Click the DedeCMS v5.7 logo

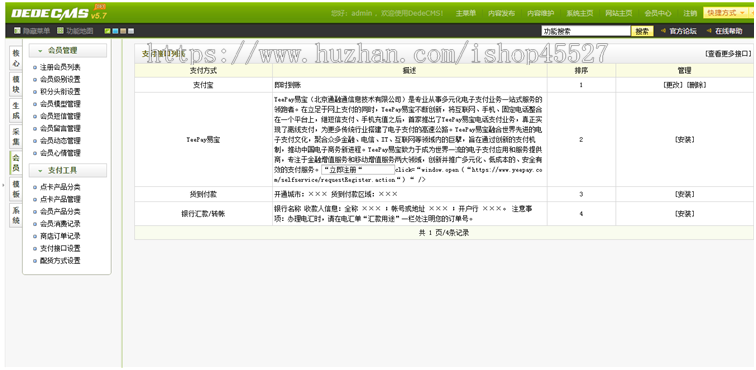tap(58, 12)
